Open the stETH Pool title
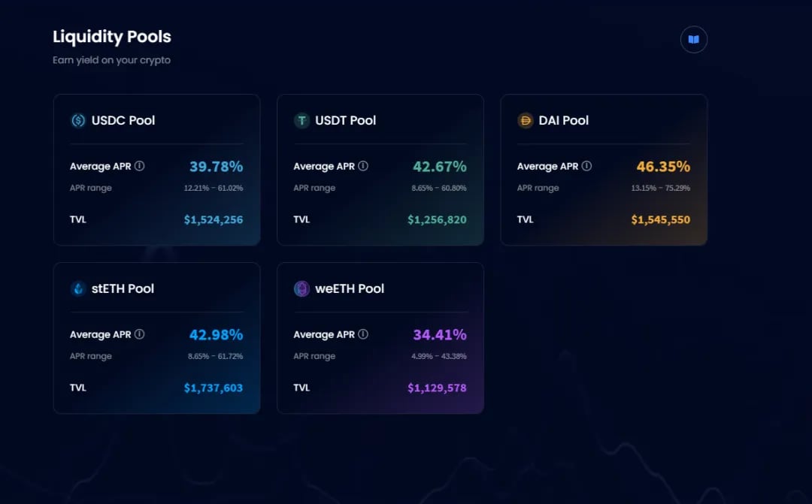The width and height of the screenshot is (812, 504). [123, 288]
